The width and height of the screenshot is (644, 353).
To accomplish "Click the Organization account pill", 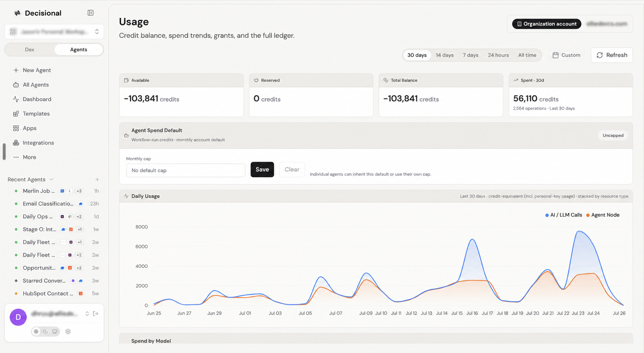I will pyautogui.click(x=547, y=24).
